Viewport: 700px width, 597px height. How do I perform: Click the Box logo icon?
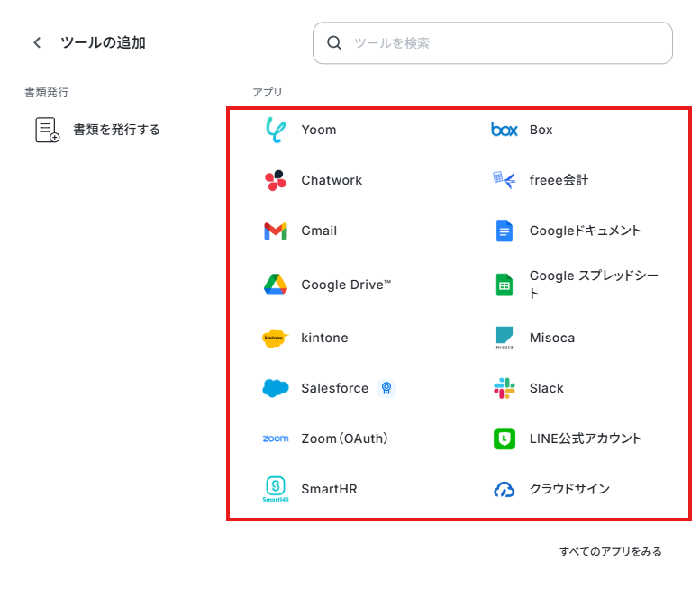(504, 130)
